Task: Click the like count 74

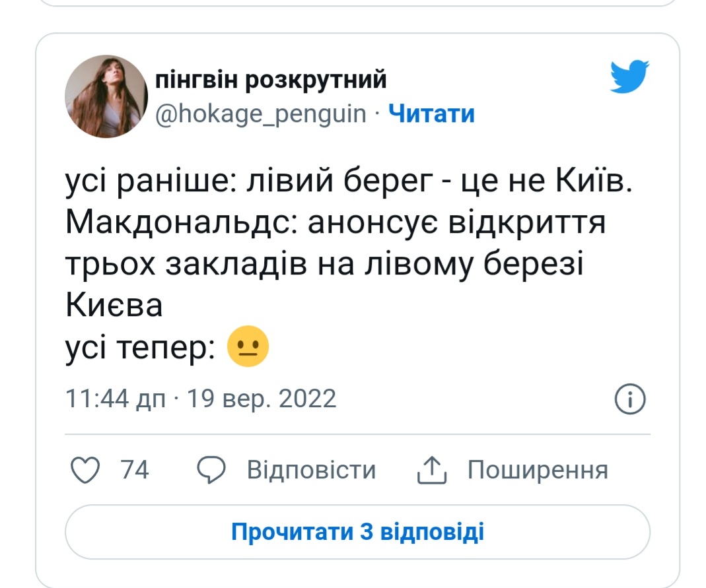Action: pyautogui.click(x=135, y=471)
